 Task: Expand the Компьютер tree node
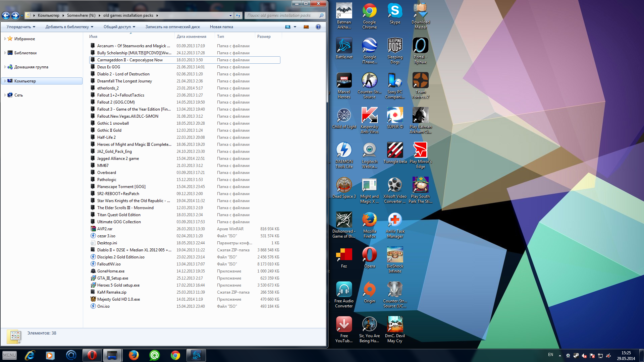pyautogui.click(x=5, y=81)
